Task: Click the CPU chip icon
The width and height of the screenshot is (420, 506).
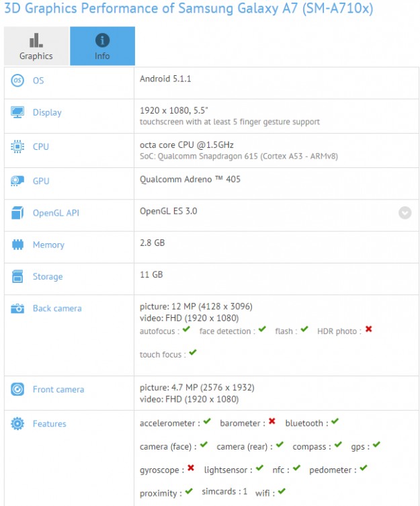Action: point(17,146)
